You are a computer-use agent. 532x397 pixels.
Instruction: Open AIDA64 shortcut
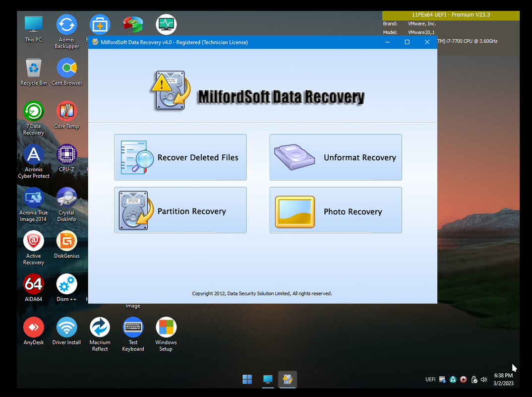click(x=34, y=288)
